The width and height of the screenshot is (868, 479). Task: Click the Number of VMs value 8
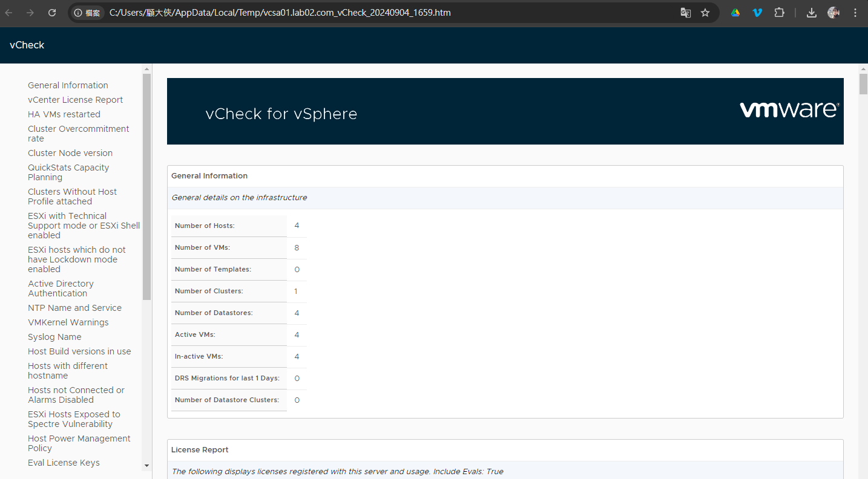(297, 247)
